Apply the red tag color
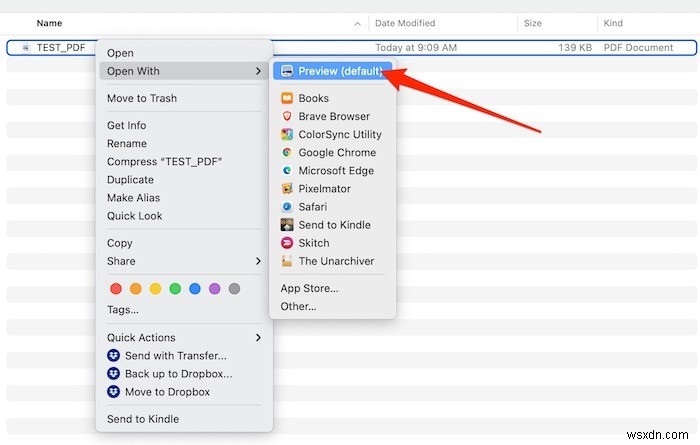Image resolution: width=700 pixels, height=445 pixels. click(x=116, y=289)
